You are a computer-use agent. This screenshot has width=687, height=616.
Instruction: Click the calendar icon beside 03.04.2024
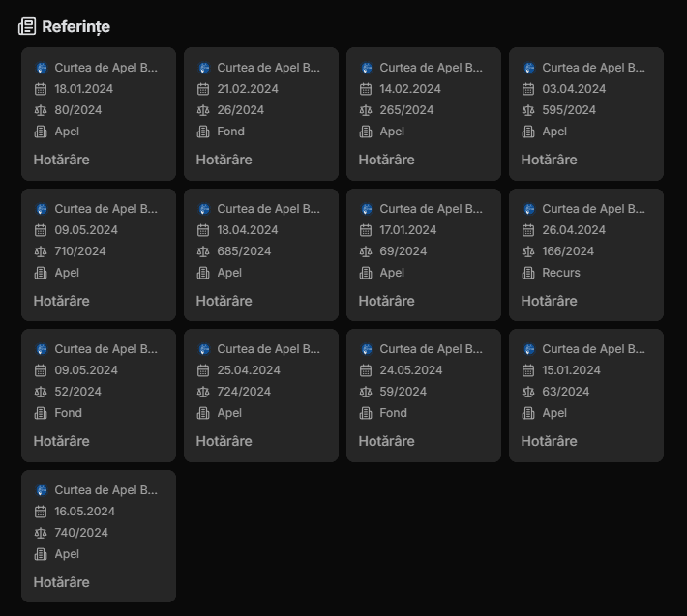(528, 89)
